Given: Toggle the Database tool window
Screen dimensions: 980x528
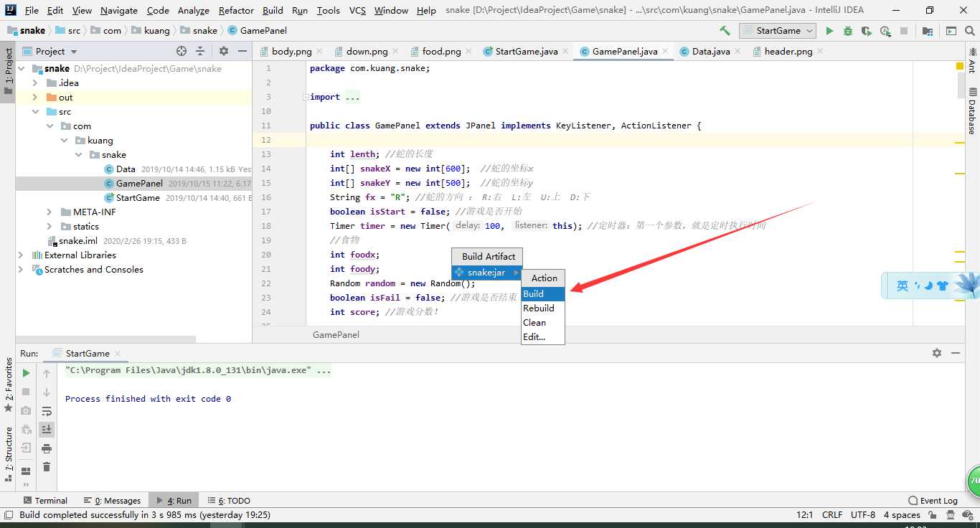Looking at the screenshot, I should [x=972, y=112].
